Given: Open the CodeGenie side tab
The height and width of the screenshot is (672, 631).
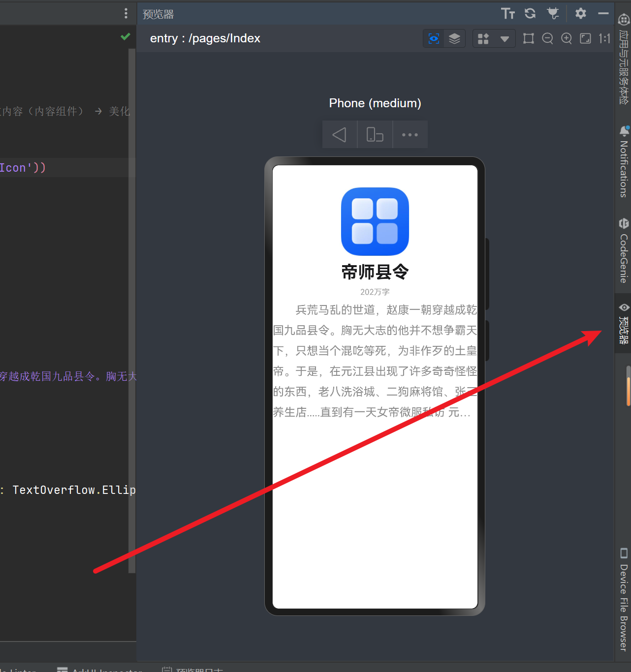Looking at the screenshot, I should coord(624,250).
